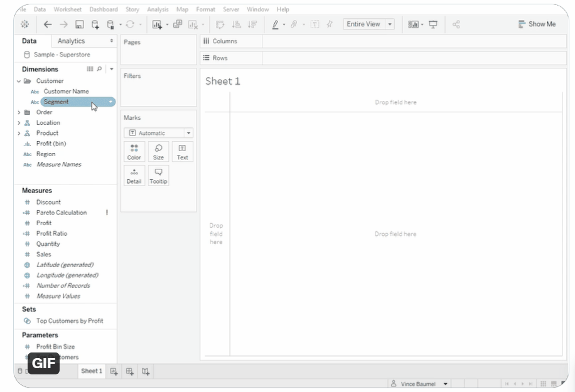Screen dimensions: 575x392
Task: Open the Segment field dropdown arrow
Action: click(110, 102)
